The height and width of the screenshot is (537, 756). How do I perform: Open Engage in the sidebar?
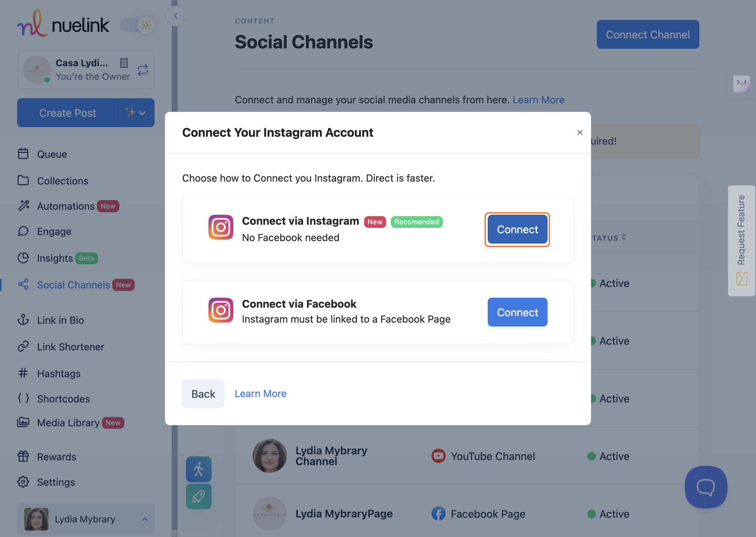[54, 231]
